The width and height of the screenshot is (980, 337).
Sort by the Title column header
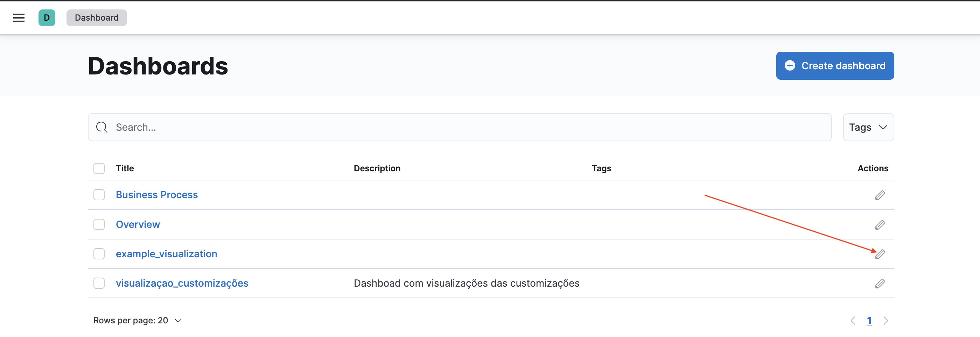click(125, 168)
